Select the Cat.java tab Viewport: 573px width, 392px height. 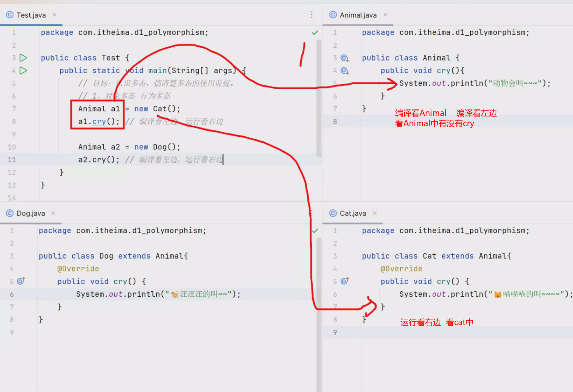[353, 213]
